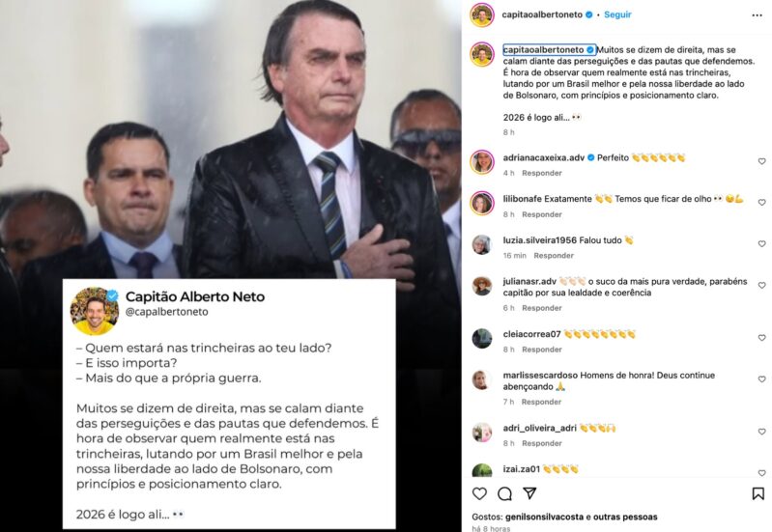Open the julianasr.adv commenter avatar
The image size is (772, 532).
point(482,286)
